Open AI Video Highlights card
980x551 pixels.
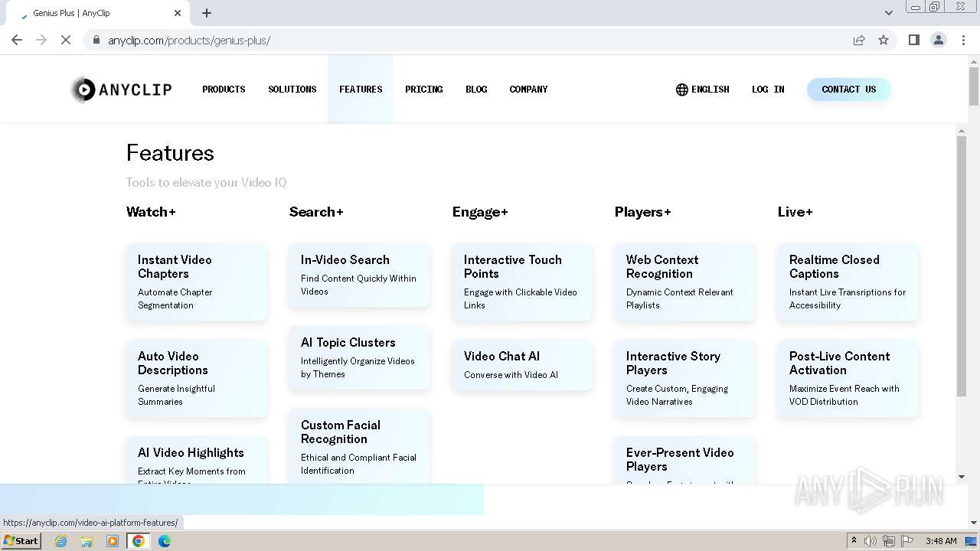tap(197, 461)
